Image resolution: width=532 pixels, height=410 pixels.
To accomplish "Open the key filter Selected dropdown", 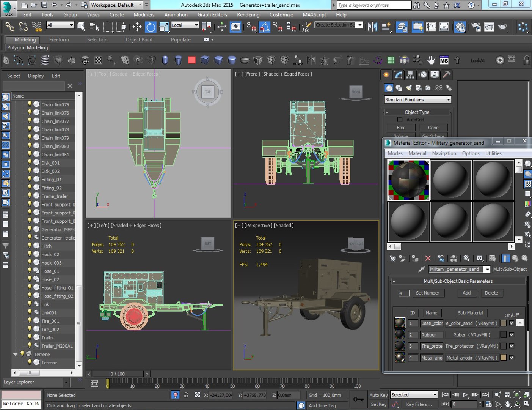I will tap(414, 395).
